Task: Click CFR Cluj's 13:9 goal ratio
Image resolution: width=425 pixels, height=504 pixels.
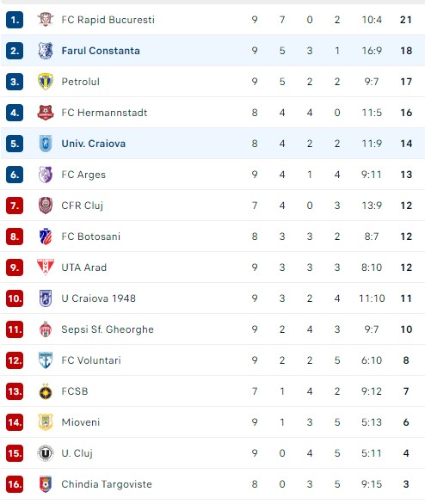Action: click(x=372, y=206)
